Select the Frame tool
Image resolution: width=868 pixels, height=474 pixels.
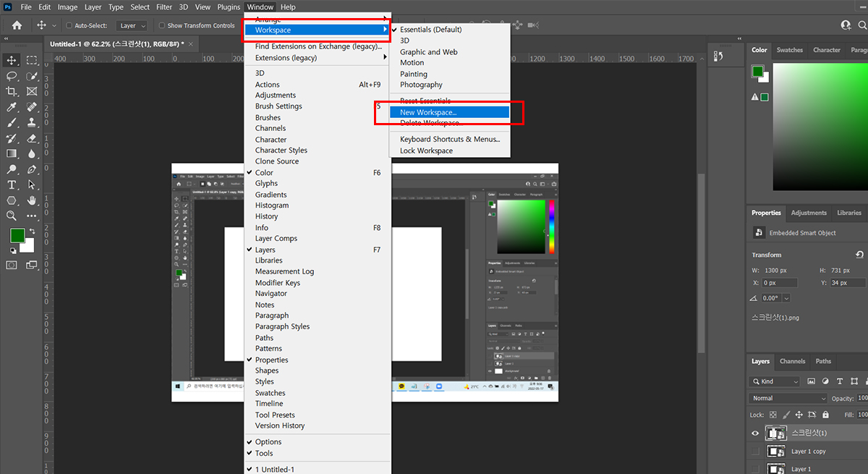coord(32,91)
